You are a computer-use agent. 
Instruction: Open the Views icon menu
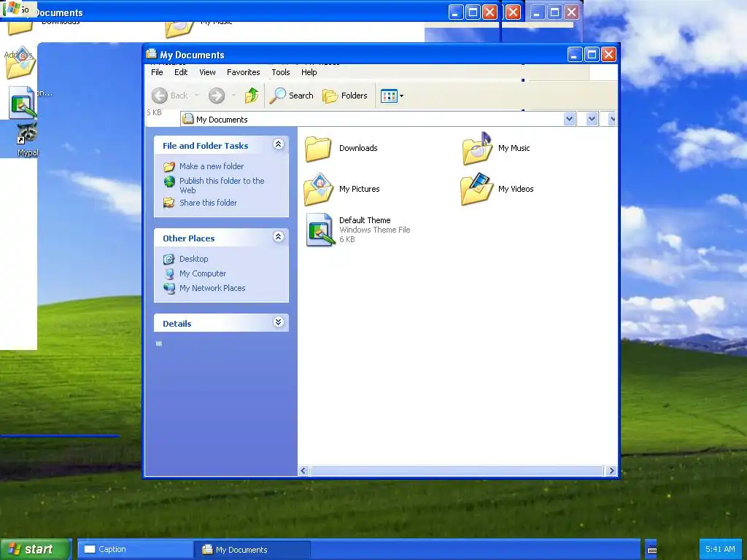pos(392,96)
